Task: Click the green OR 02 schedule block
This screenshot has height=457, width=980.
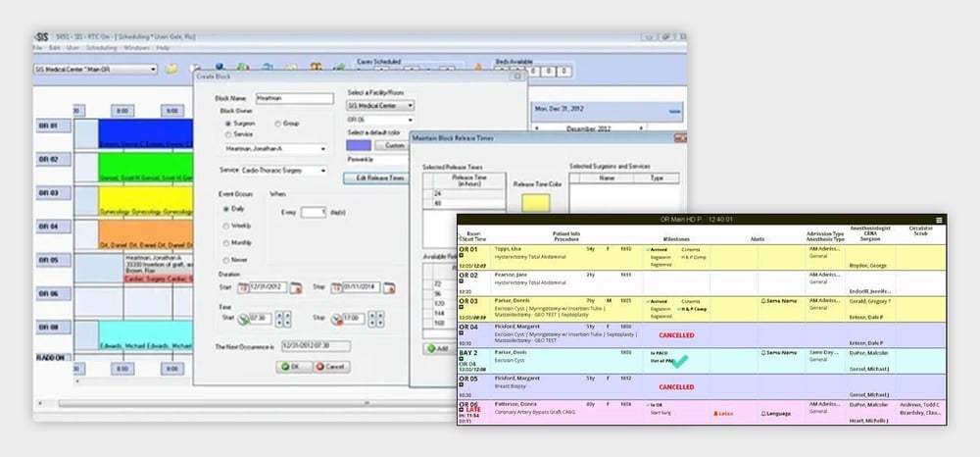Action: tap(146, 168)
